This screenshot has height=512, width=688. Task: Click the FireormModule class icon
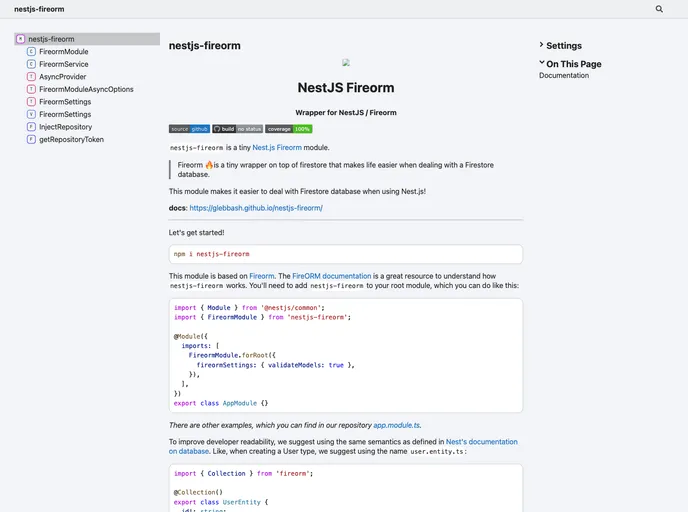pos(31,52)
